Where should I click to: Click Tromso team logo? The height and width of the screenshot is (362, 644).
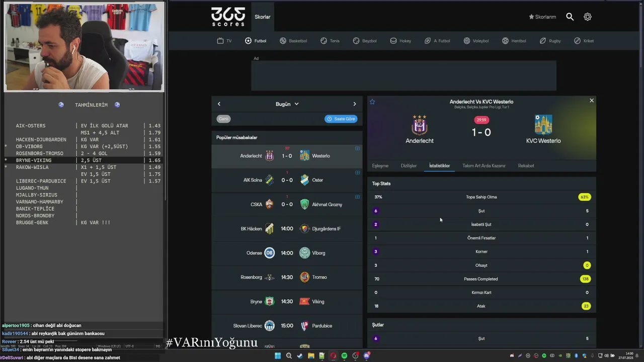pyautogui.click(x=304, y=277)
